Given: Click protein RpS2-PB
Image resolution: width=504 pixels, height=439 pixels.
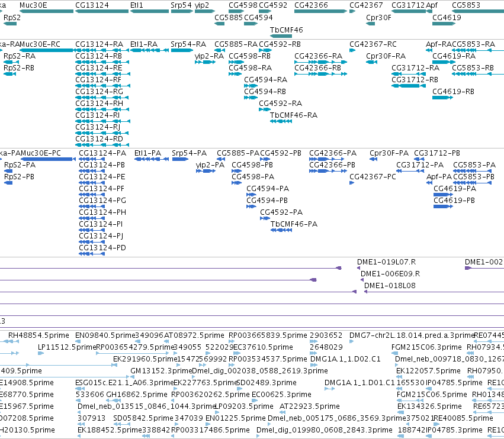Looking at the screenshot, I should [x=19, y=177].
